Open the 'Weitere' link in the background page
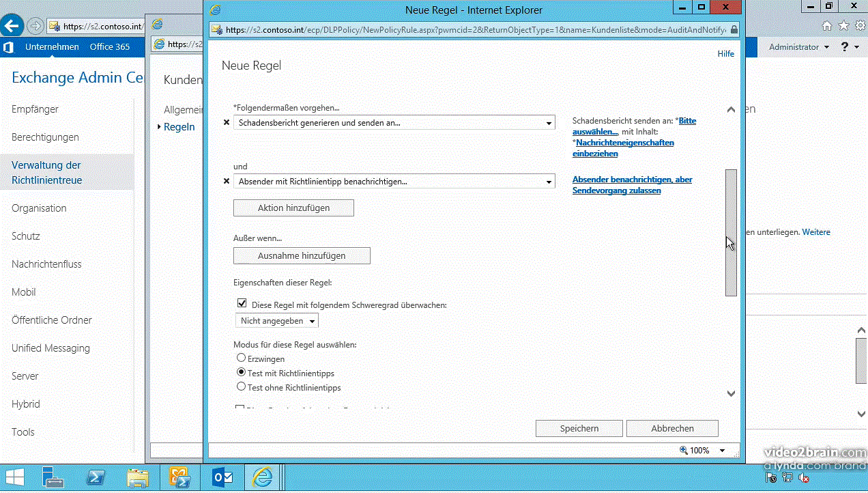Image resolution: width=868 pixels, height=493 pixels. pos(816,232)
